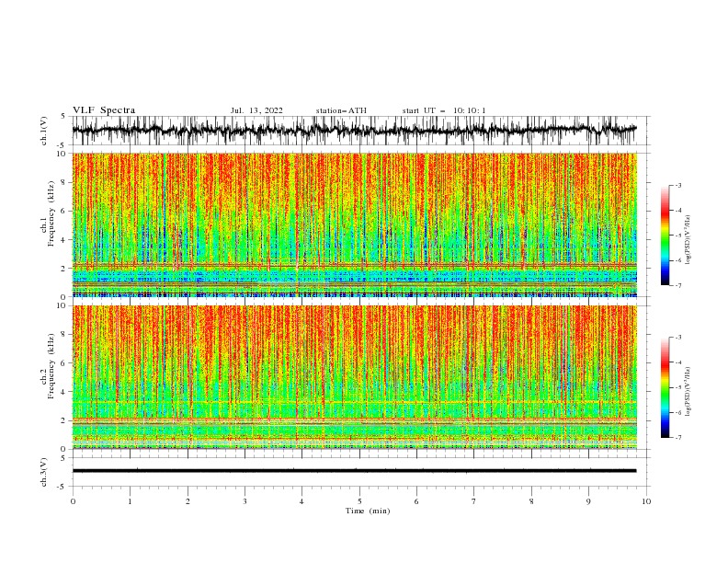Click the ch.1 "Frequency (kHz)" axis label
The image size is (728, 563).
(51, 213)
